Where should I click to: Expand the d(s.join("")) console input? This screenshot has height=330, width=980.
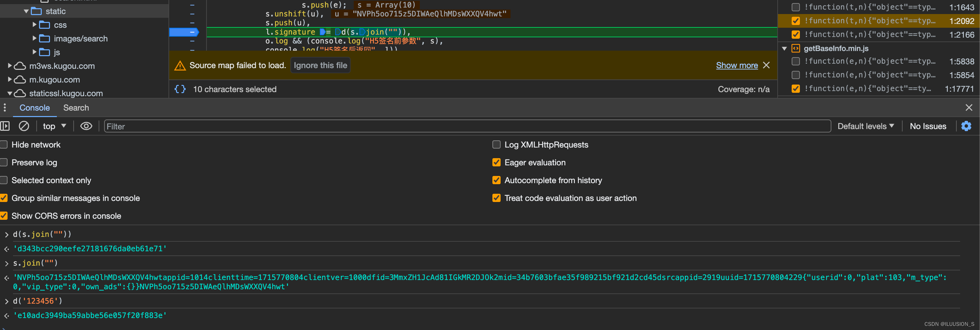pyautogui.click(x=7, y=234)
